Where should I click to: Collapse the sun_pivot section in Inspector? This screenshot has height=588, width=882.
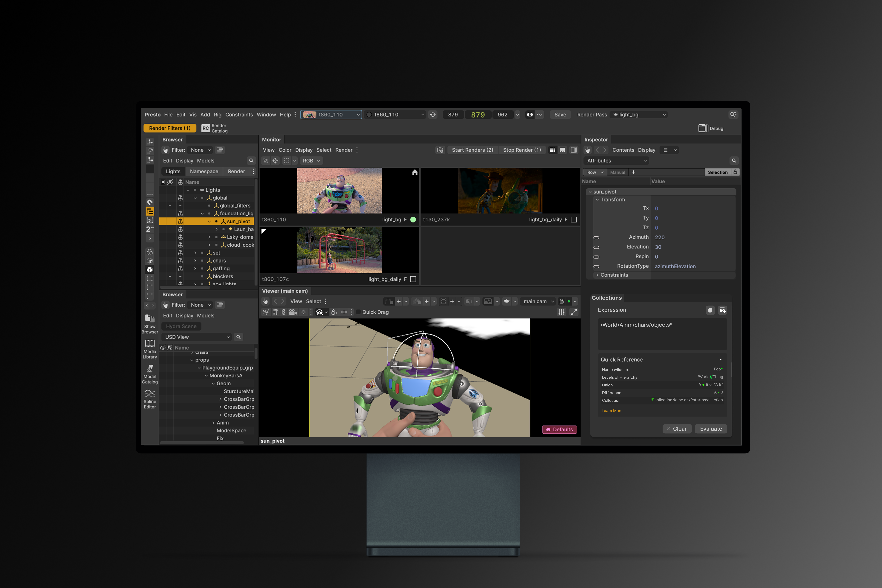590,192
